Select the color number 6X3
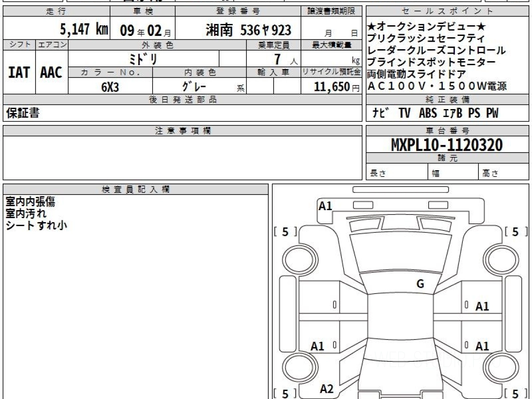The height and width of the screenshot is (399, 532). 110,87
